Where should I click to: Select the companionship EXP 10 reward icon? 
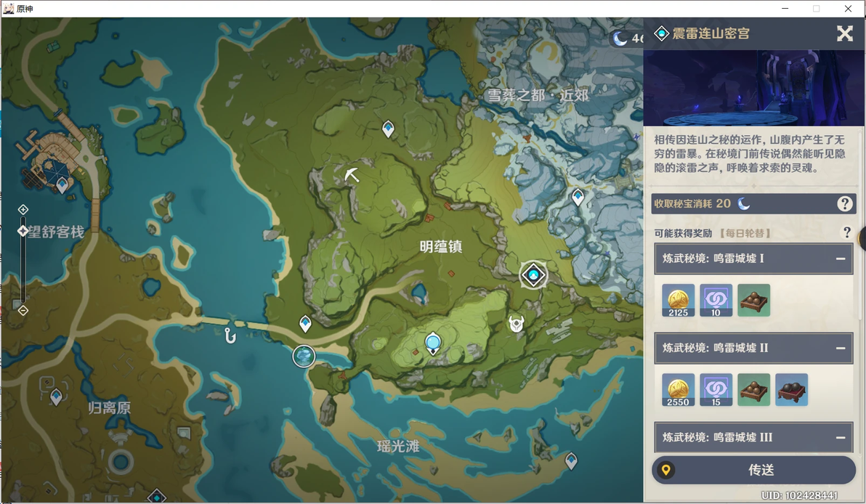coord(716,301)
